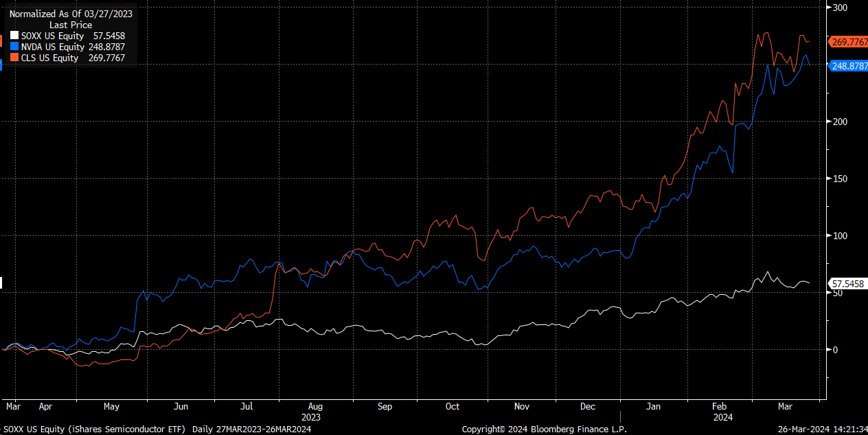Click the 2024 year label under the axis
This screenshot has height=435, width=868.
click(722, 416)
